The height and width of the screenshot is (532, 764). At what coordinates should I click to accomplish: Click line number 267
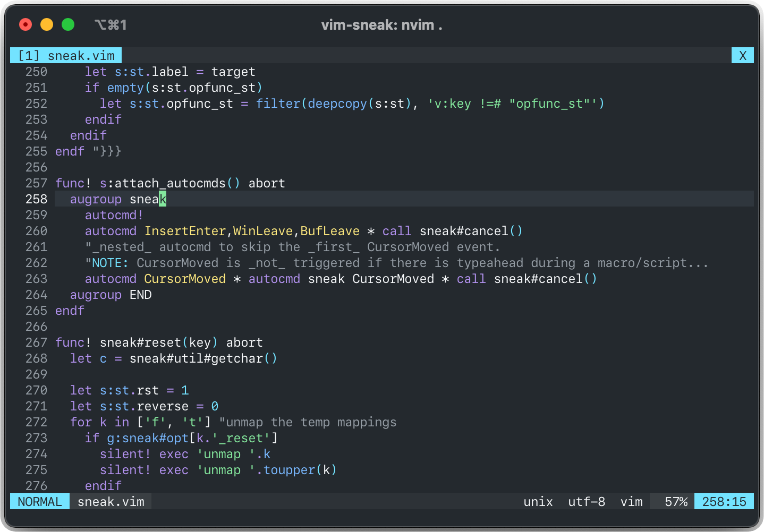point(36,342)
